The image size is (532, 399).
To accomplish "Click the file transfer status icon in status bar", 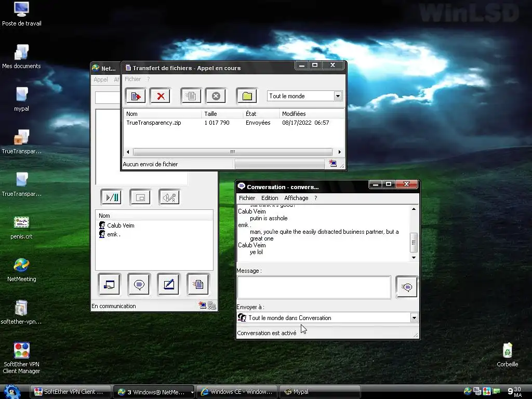I will tap(333, 164).
